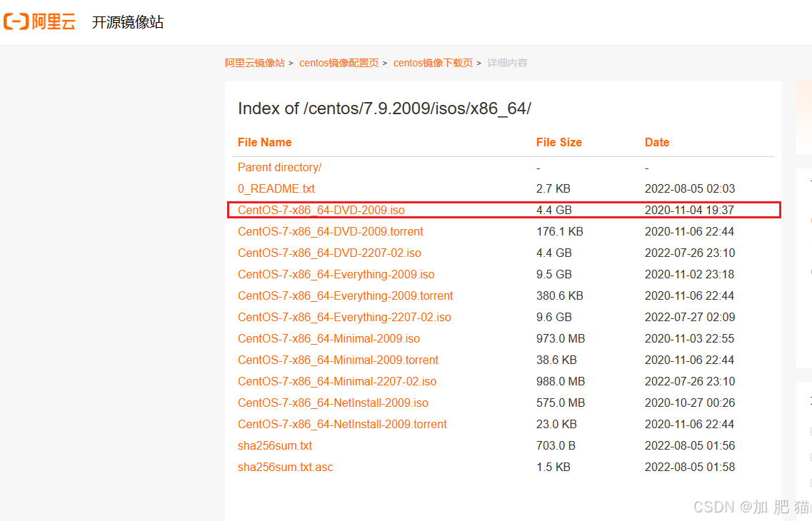Select the 575.0 MB size value
This screenshot has width=812, height=521.
[561, 403]
